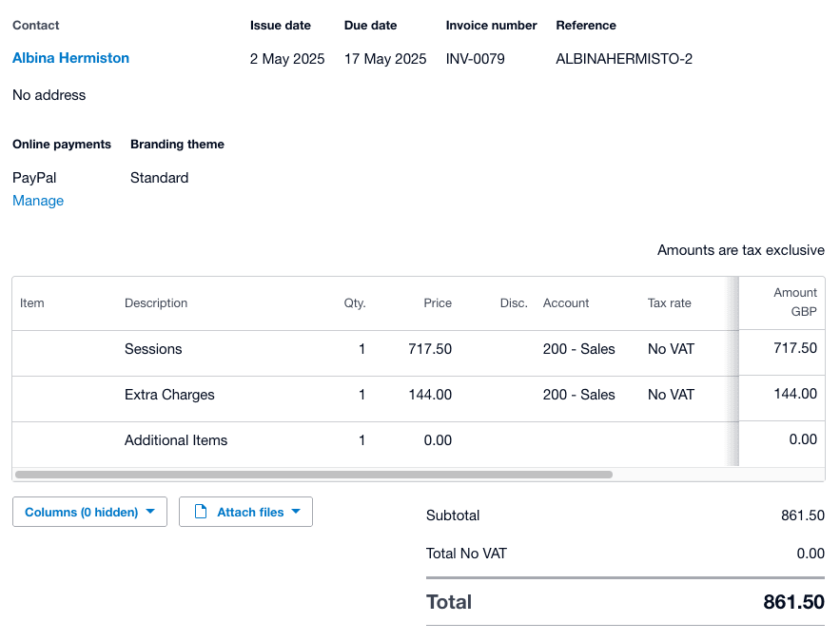This screenshot has width=840, height=642.
Task: Click the horizontal scrollbar below the table
Action: [313, 474]
